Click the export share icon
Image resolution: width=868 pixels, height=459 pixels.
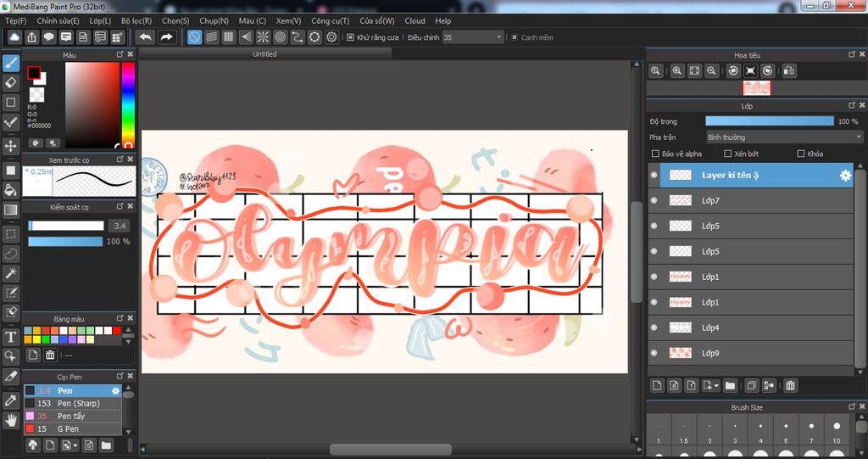tap(32, 37)
